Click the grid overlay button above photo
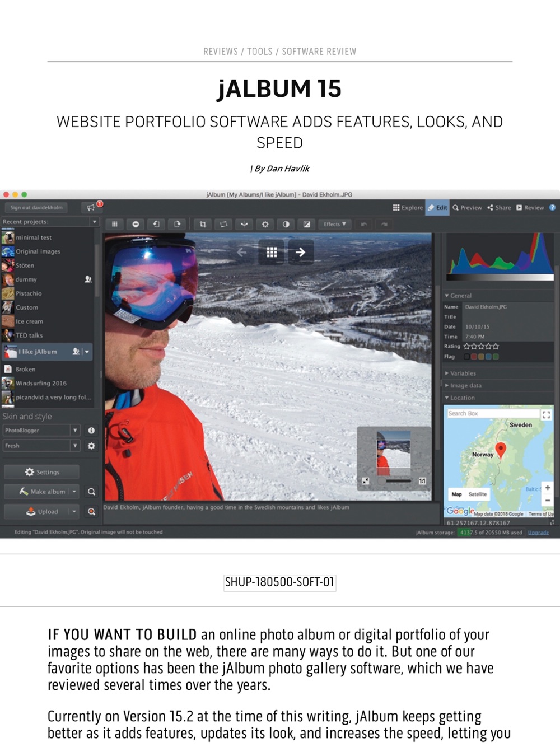The height and width of the screenshot is (747, 560). (x=272, y=252)
